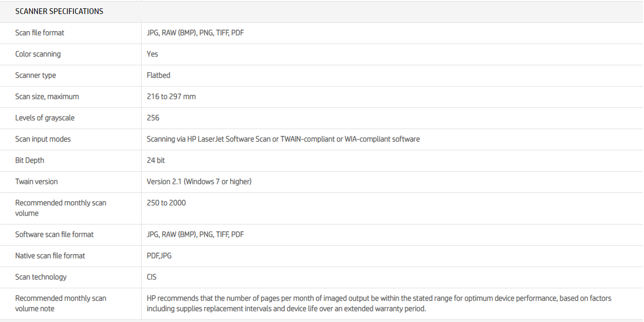The width and height of the screenshot is (644, 322).
Task: Click the 'HP recommends' volume note paragraph
Action: click(379, 303)
